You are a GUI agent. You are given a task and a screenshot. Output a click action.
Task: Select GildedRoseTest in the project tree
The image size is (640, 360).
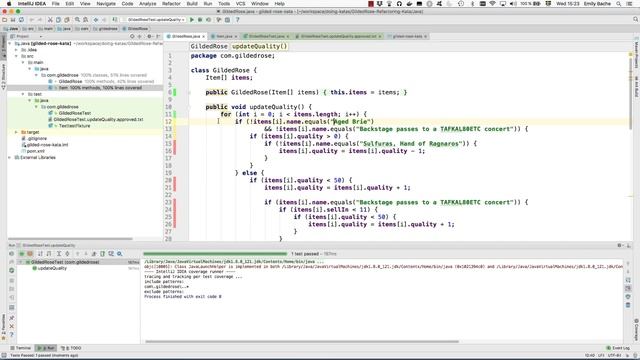point(74,113)
